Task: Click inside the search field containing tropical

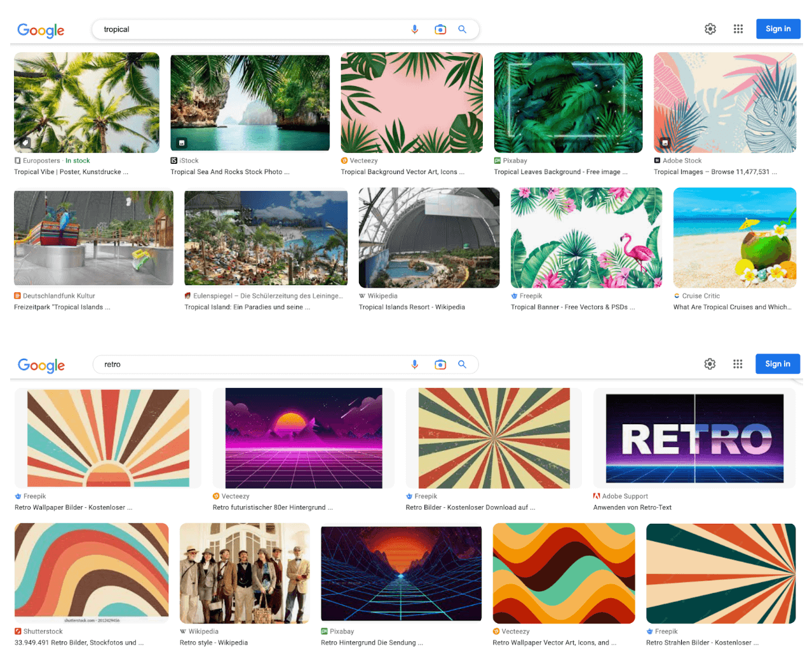Action: point(254,29)
